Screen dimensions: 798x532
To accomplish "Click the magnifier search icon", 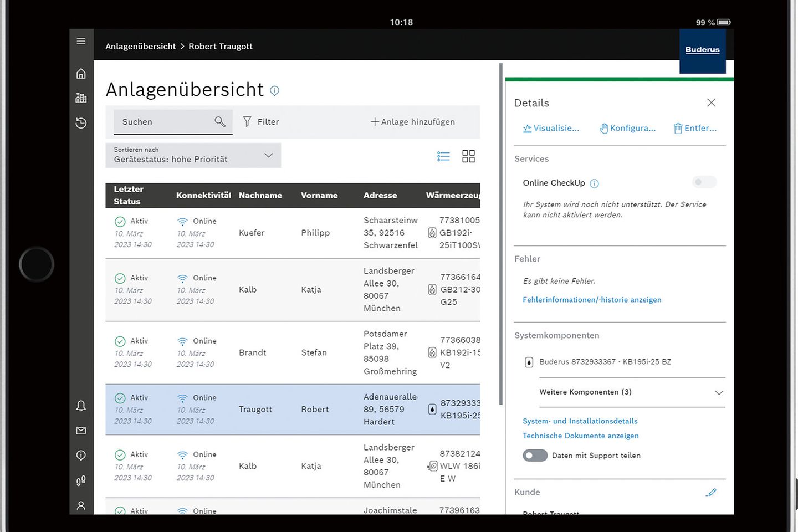I will point(220,121).
